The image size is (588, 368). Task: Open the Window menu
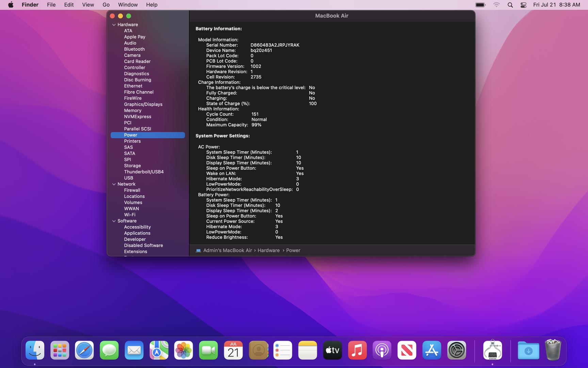[128, 5]
